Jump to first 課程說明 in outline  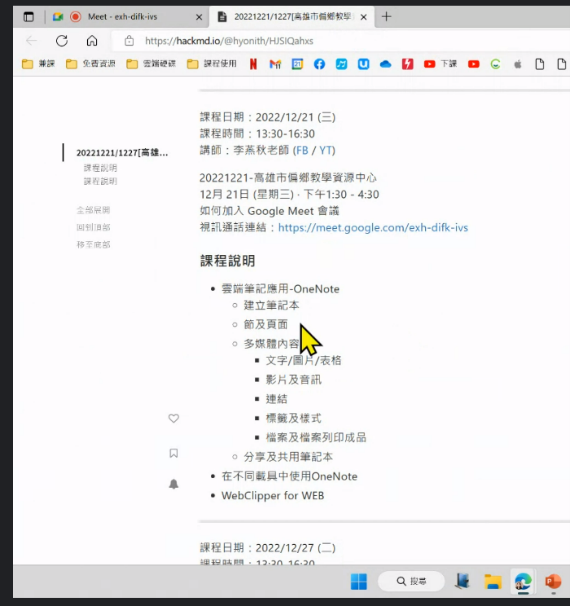(x=100, y=168)
